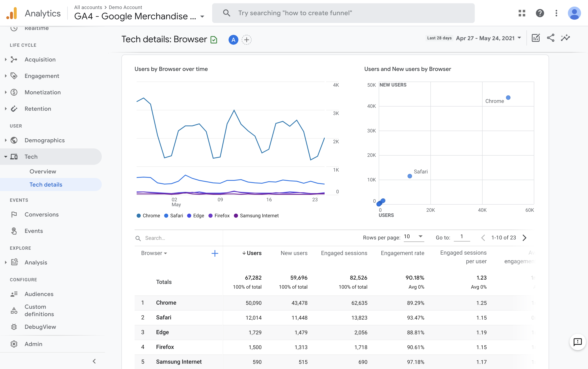The width and height of the screenshot is (588, 369).
Task: Go to the next table page
Action: [x=524, y=237]
